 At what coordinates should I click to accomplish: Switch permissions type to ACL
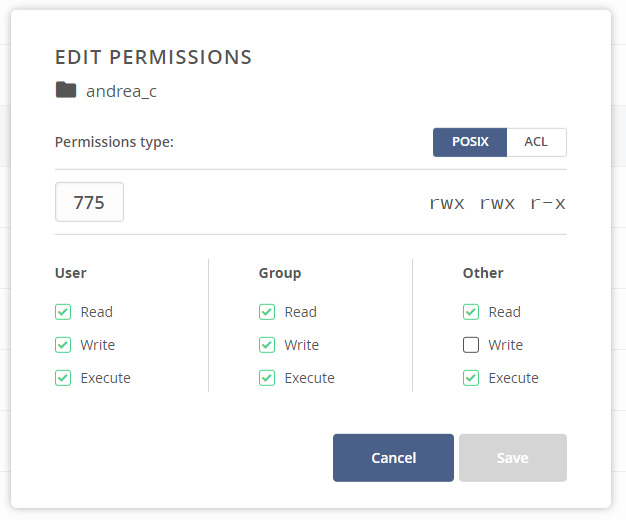pyautogui.click(x=536, y=142)
